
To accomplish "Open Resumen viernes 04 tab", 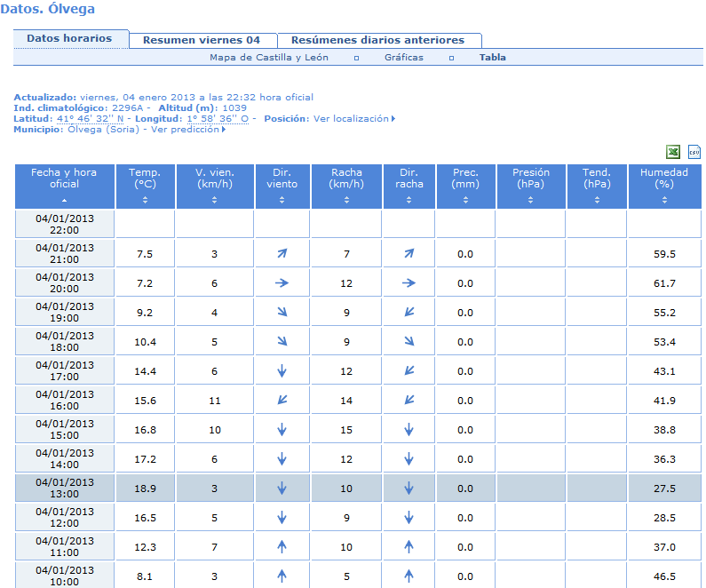I will tap(202, 40).
